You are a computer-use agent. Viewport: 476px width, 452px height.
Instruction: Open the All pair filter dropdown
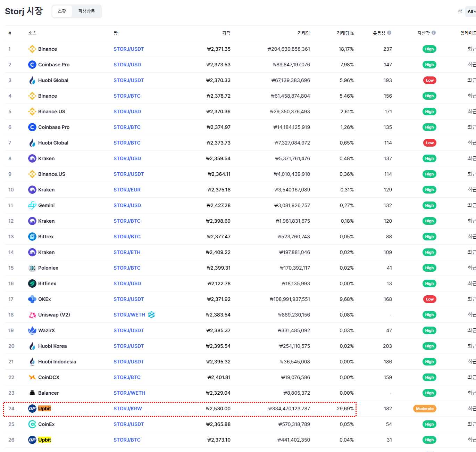[x=471, y=11]
